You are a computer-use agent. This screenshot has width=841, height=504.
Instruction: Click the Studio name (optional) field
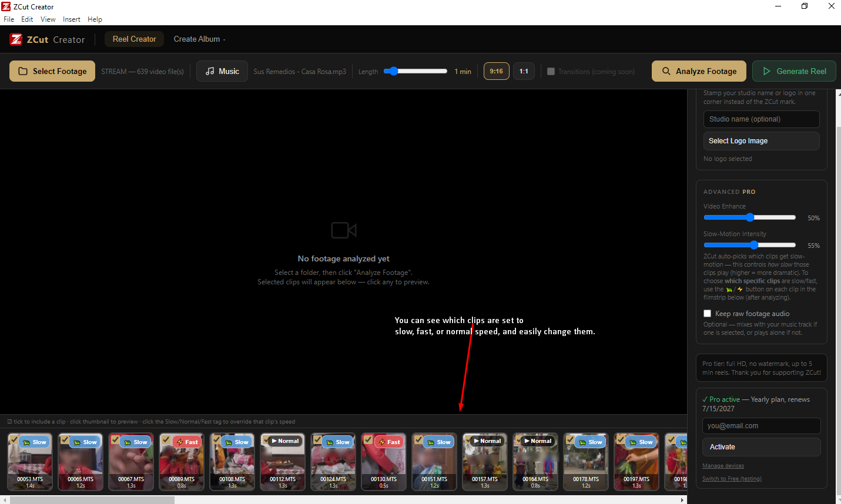pyautogui.click(x=761, y=119)
